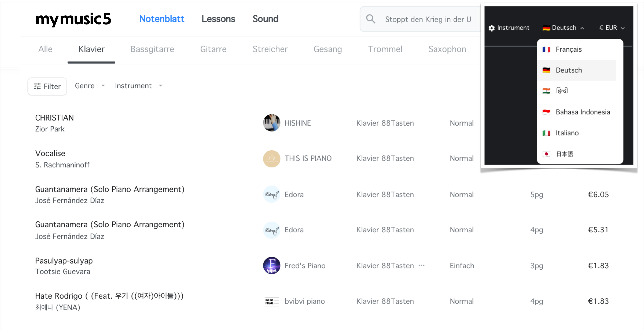Switch to the Saxophon tab

click(x=447, y=49)
